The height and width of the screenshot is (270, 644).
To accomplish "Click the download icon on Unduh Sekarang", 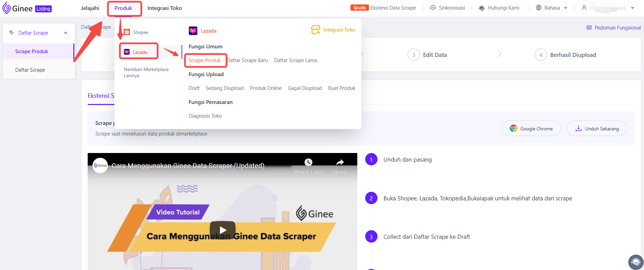I will 579,128.
